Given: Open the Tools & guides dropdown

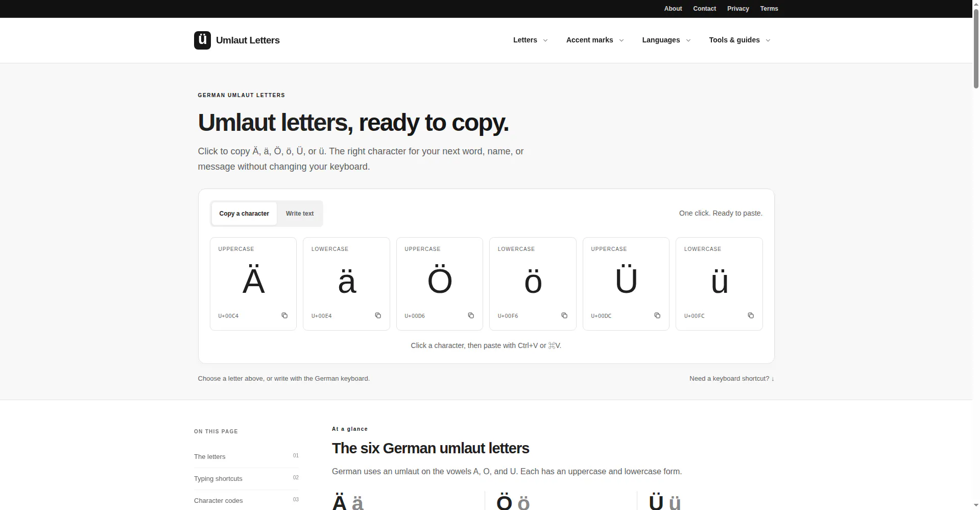Looking at the screenshot, I should tap(739, 40).
